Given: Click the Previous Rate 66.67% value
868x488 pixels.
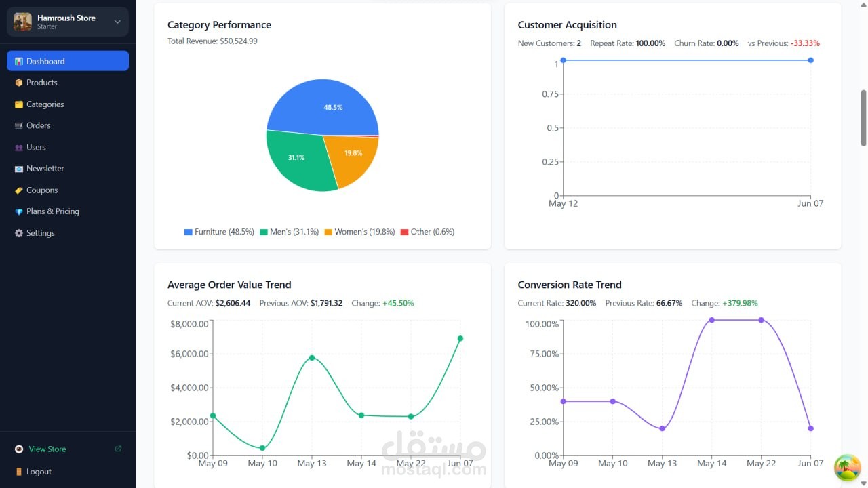Looking at the screenshot, I should click(669, 304).
